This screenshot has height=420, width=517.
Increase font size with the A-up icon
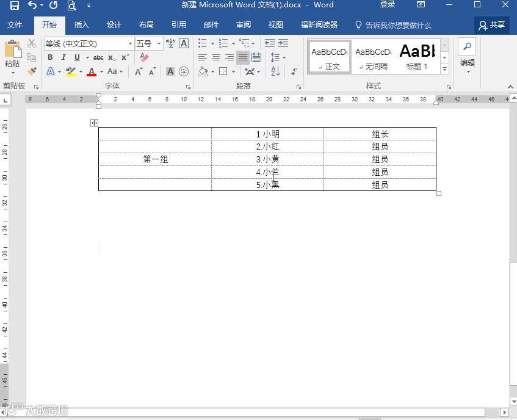tap(139, 71)
